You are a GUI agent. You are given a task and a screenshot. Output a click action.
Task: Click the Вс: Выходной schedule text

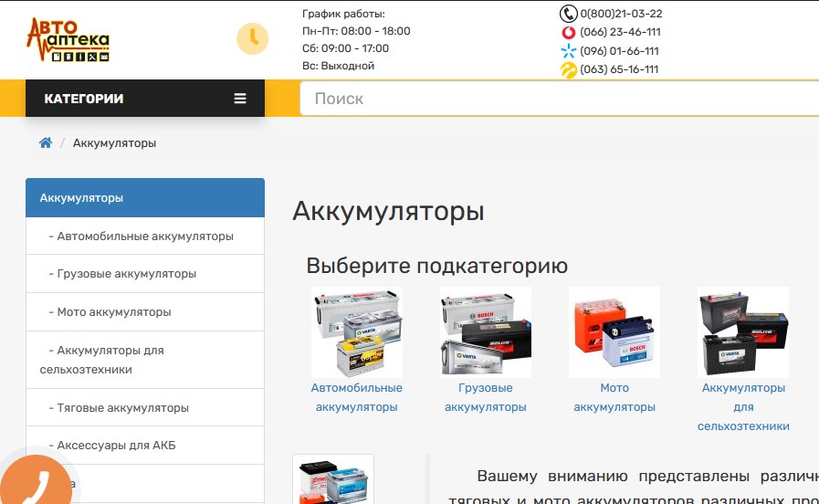(x=338, y=66)
